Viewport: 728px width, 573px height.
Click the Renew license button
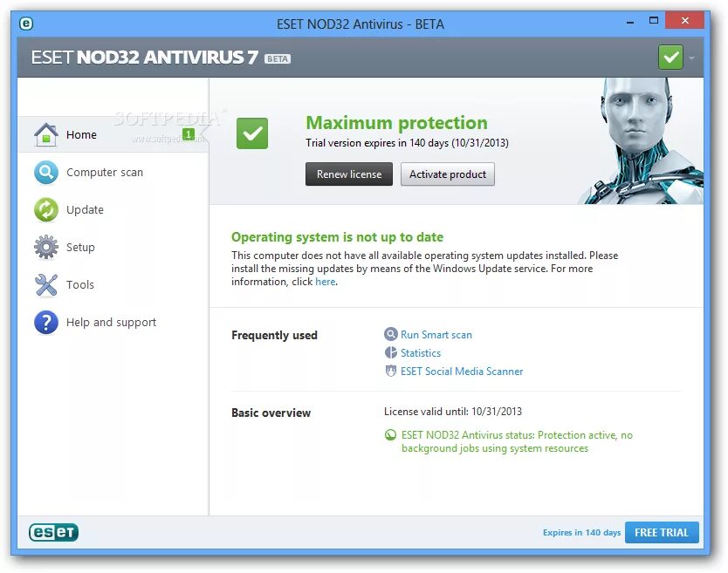click(349, 174)
